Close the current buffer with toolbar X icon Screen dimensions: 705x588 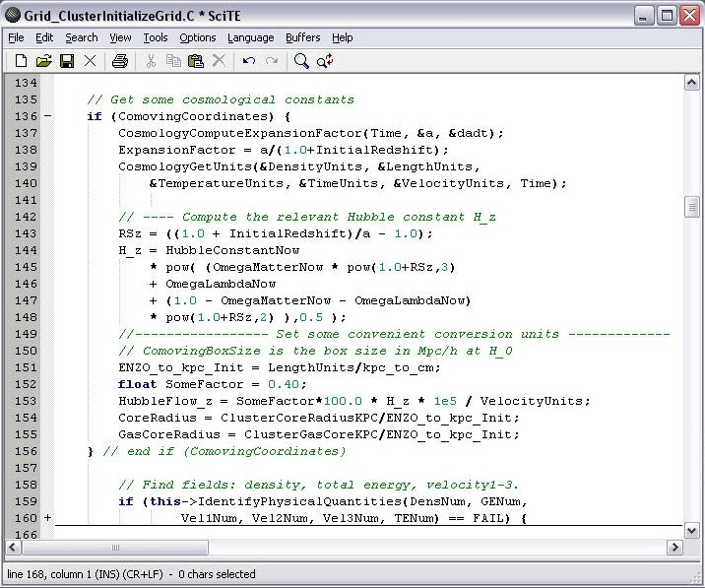(91, 61)
